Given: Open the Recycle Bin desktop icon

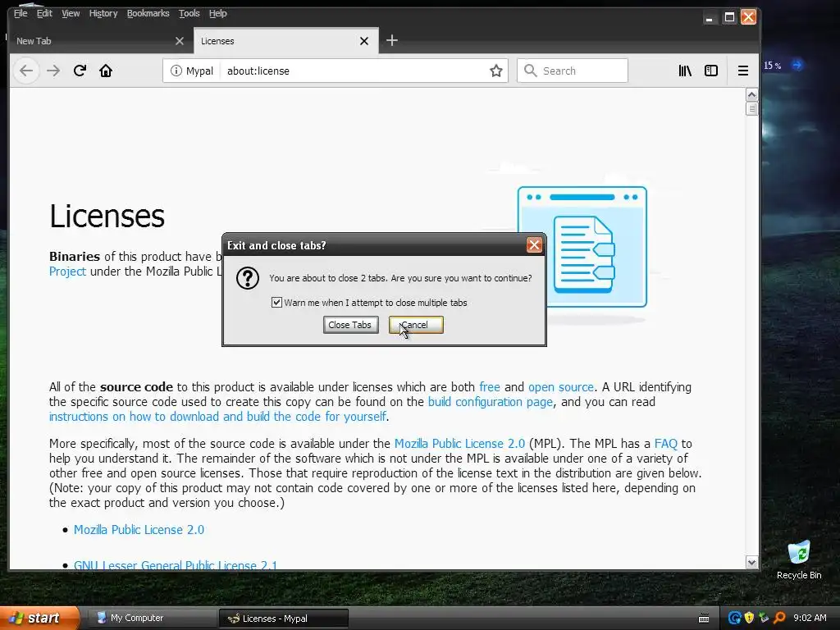Looking at the screenshot, I should [799, 559].
